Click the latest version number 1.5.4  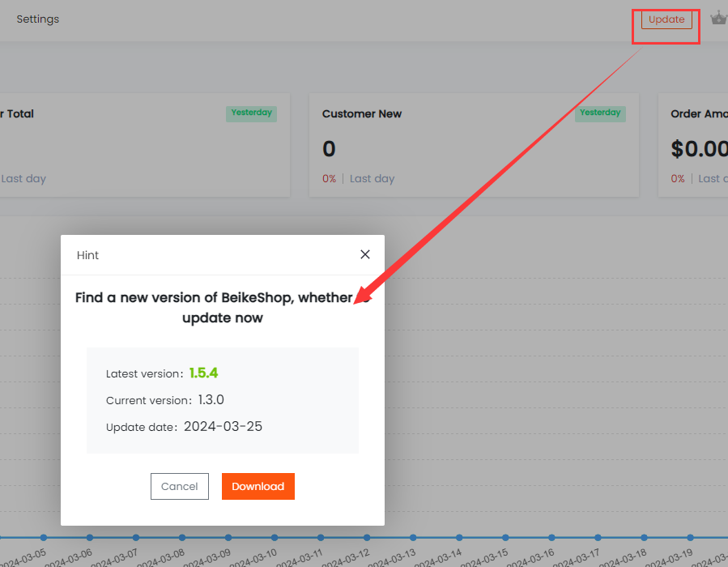coord(203,373)
